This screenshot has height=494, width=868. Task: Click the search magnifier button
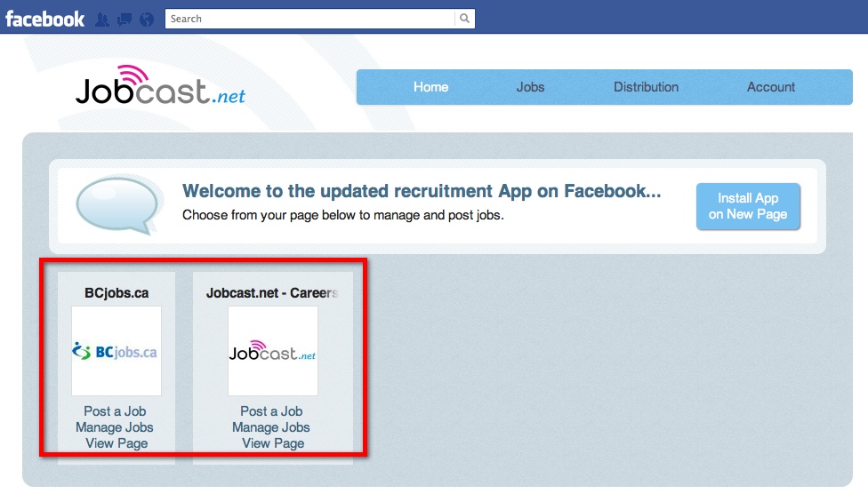464,19
